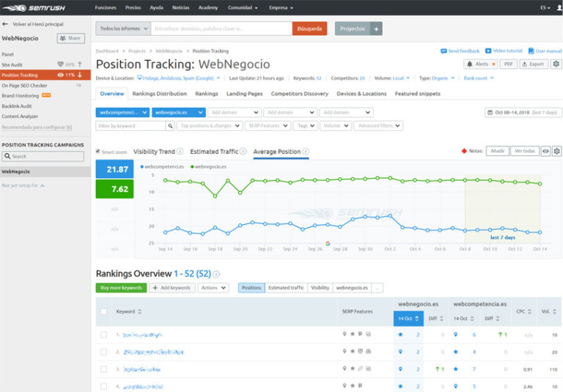The image size is (563, 392).
Task: Open Todos los informes dropdown
Action: tap(123, 29)
